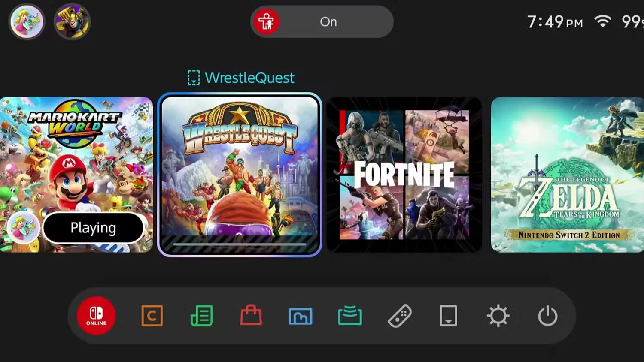
Task: Click the battery percentage indicator
Action: [633, 21]
